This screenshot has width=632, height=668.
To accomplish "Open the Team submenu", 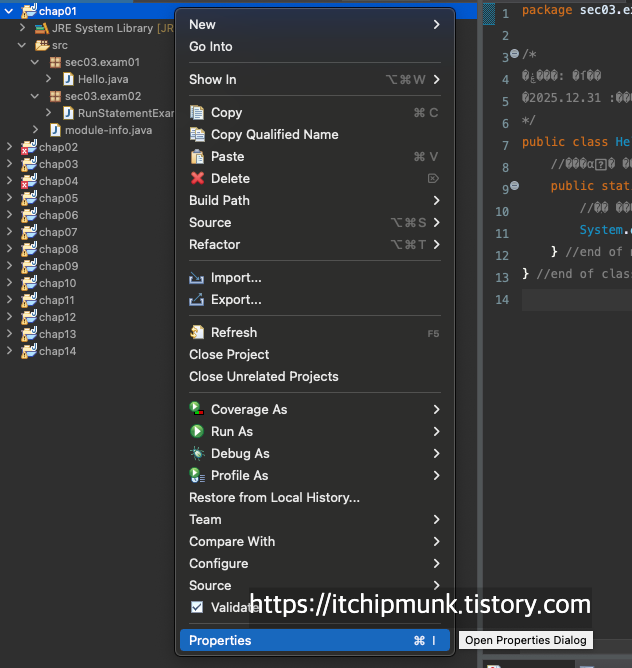I will (x=315, y=520).
